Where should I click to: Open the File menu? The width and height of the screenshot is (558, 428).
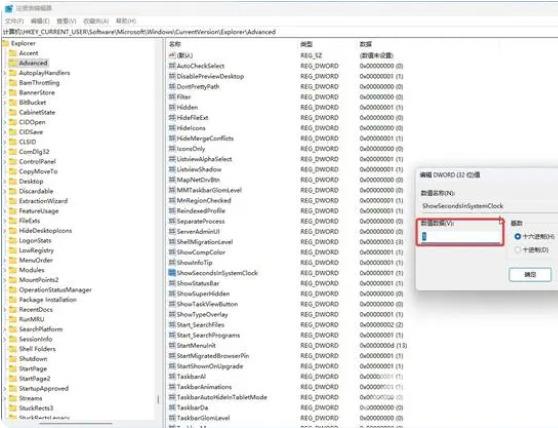(14, 21)
